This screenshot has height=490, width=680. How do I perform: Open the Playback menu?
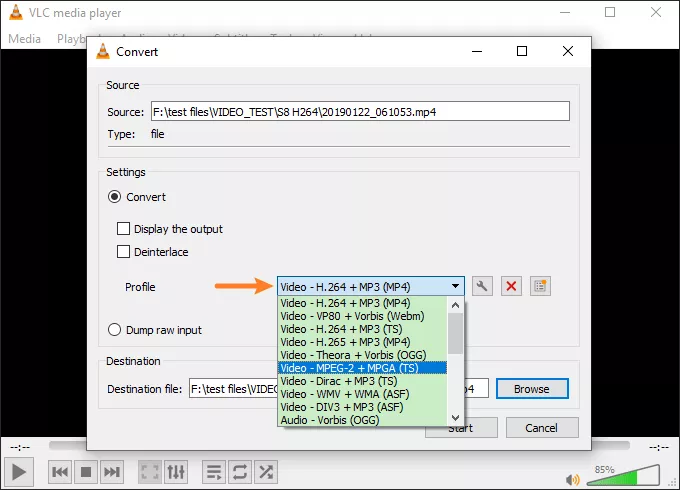pyautogui.click(x=72, y=39)
